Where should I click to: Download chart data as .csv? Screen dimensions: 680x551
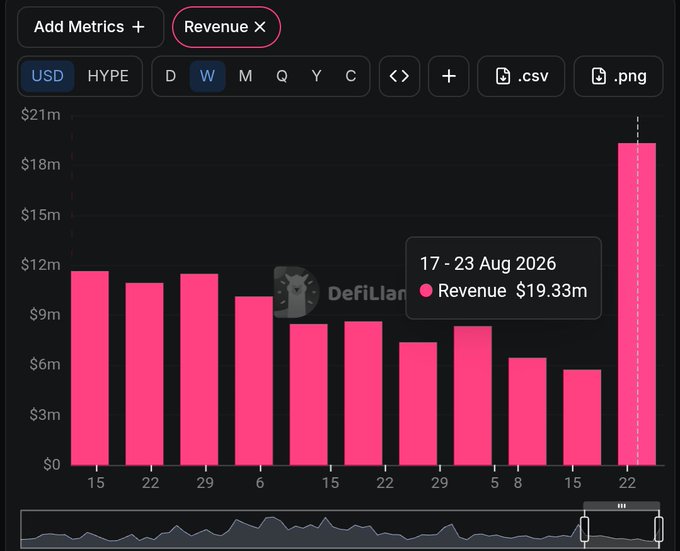coord(521,76)
